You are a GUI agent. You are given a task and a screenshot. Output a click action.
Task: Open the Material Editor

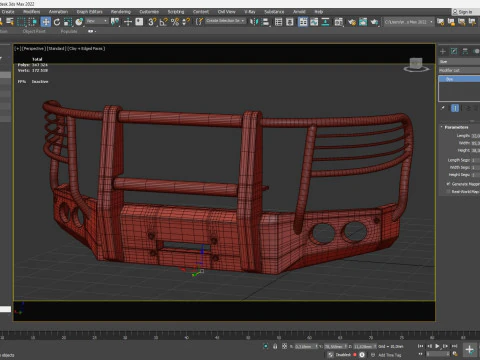tap(339, 22)
